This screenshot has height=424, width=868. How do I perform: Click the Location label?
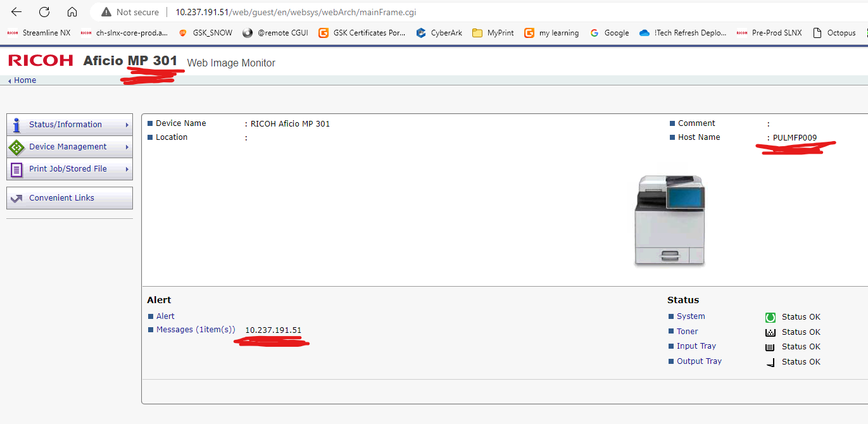pos(172,137)
